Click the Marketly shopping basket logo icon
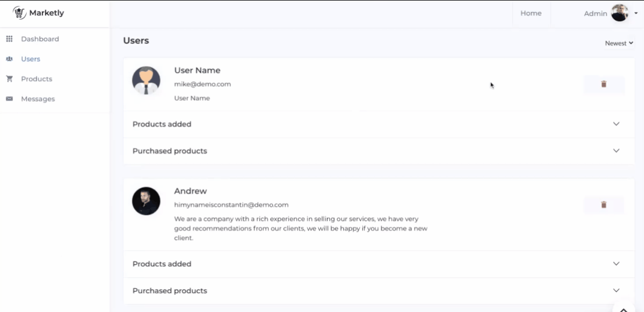 20,13
